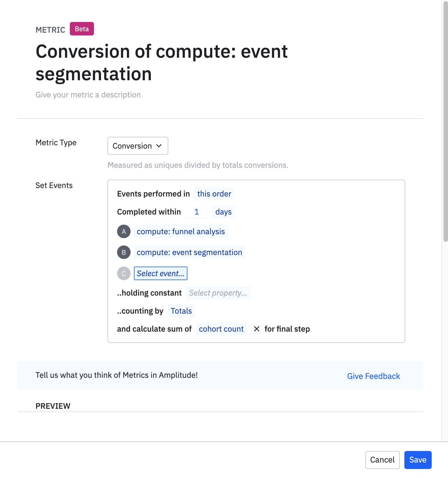
Task: Click the step B circle badge
Action: tap(124, 253)
